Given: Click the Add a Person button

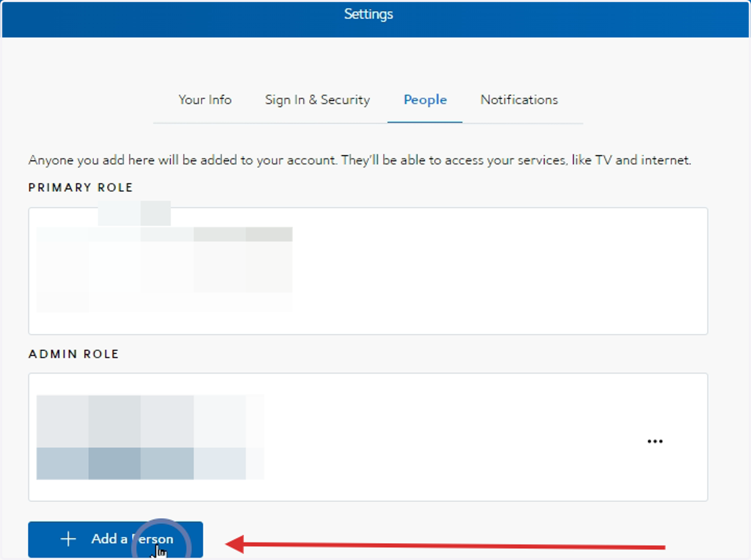Looking at the screenshot, I should point(116,539).
